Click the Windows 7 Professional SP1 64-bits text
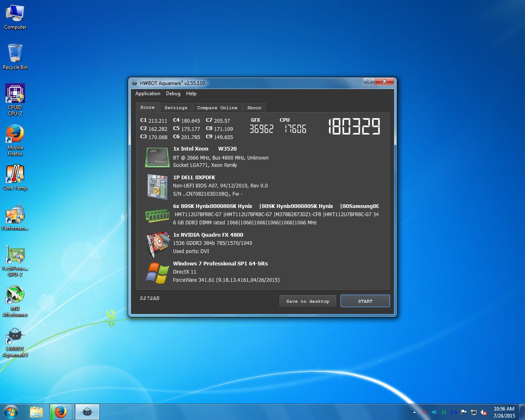This screenshot has width=525, height=420. pyautogui.click(x=220, y=264)
